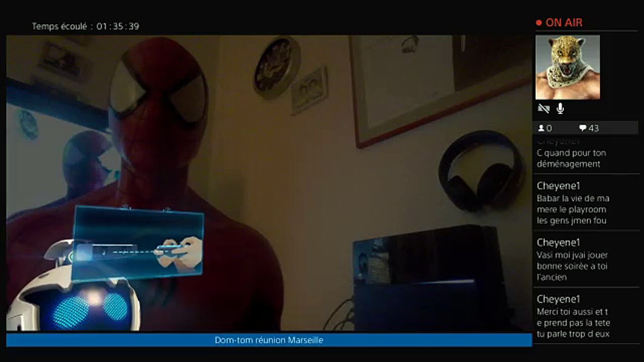Click username Cheyene1 above the "Merci toi aussi" comment

pos(558,300)
